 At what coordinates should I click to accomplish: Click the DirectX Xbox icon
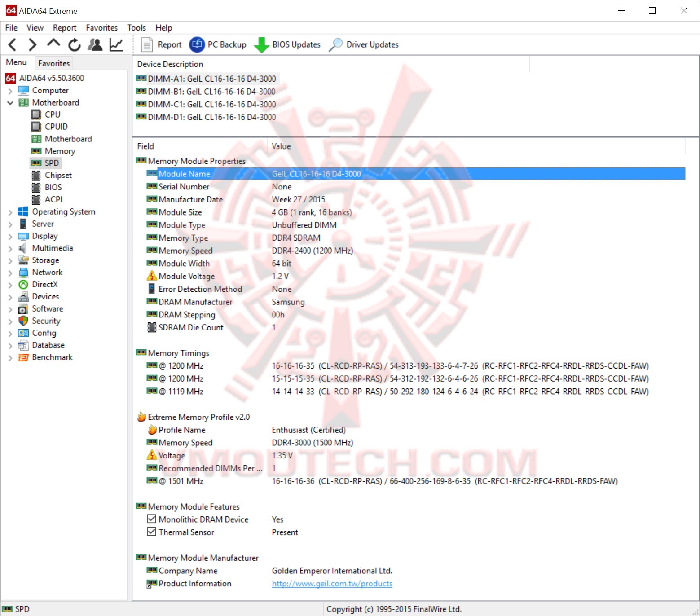(23, 284)
